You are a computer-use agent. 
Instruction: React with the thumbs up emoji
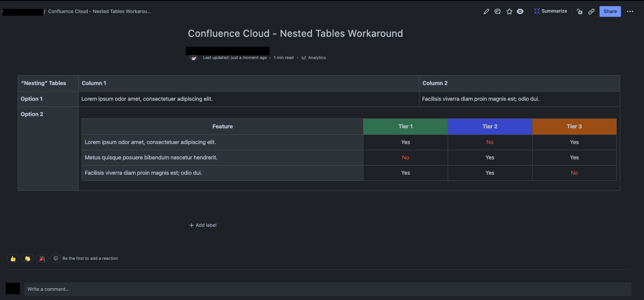[x=13, y=259]
